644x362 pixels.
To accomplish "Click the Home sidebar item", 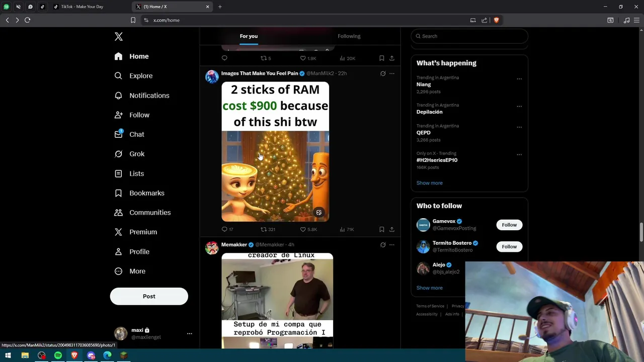I will pos(131,56).
